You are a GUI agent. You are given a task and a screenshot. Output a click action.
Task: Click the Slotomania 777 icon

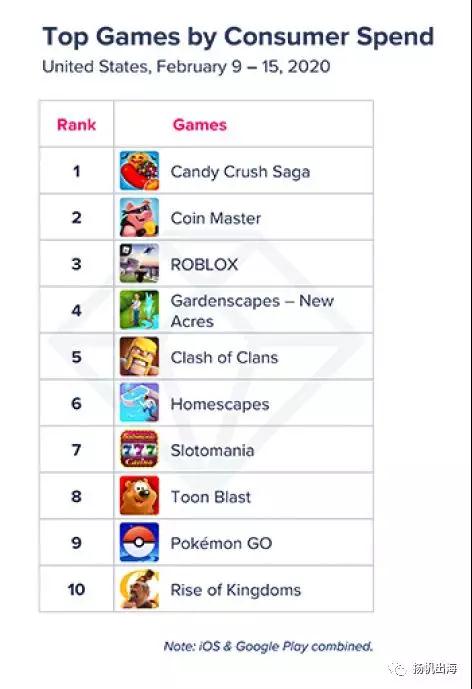point(139,449)
